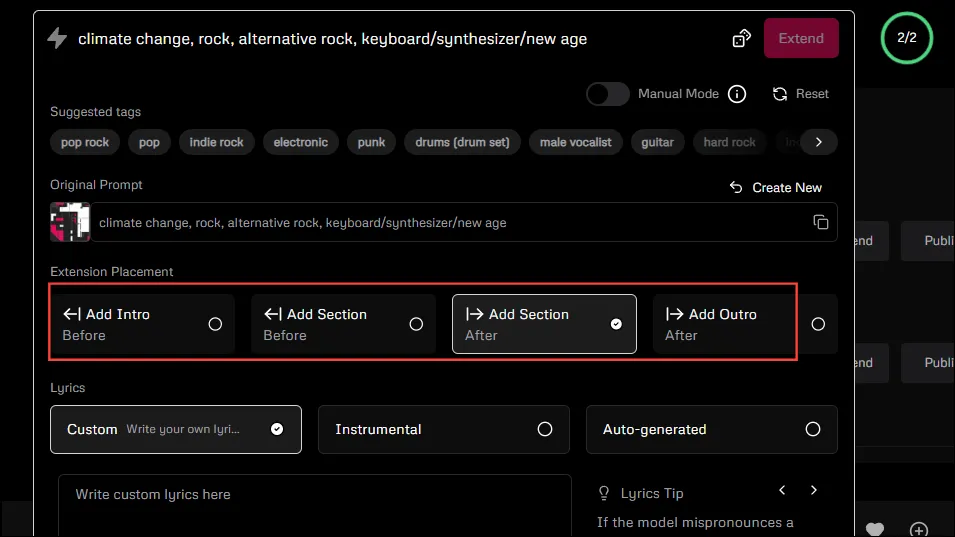Choose Auto-generated lyrics option

coord(711,429)
